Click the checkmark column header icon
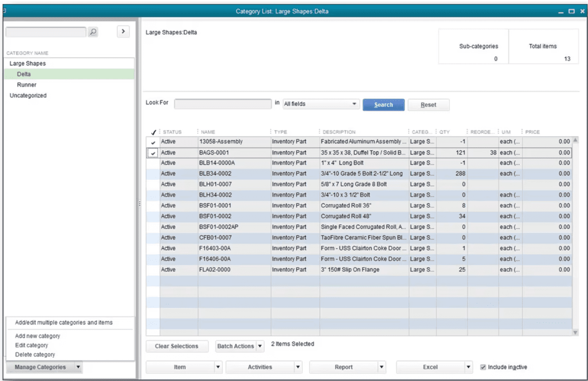Image resolution: width=588 pixels, height=381 pixels. coord(153,132)
